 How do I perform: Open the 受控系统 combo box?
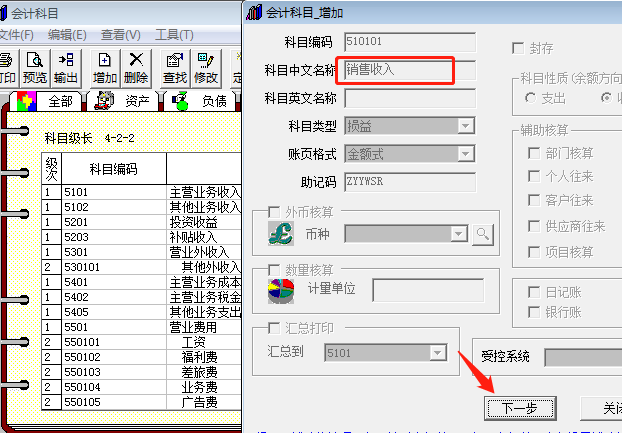(583, 358)
